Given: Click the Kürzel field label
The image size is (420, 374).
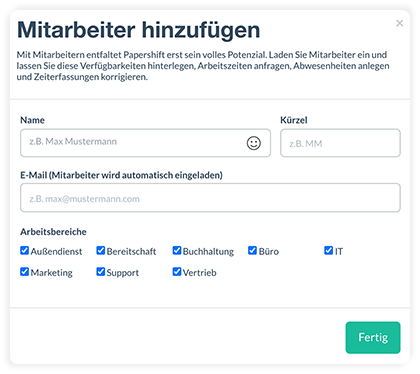Looking at the screenshot, I should point(294,120).
